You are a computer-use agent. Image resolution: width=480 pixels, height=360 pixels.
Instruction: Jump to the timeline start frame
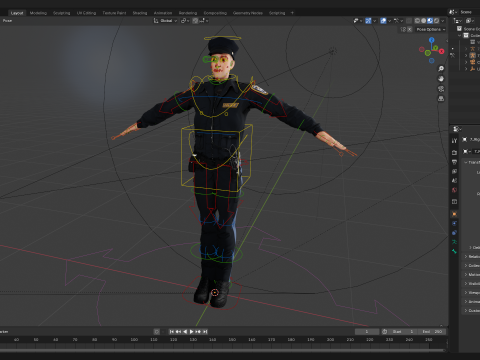[172, 332]
